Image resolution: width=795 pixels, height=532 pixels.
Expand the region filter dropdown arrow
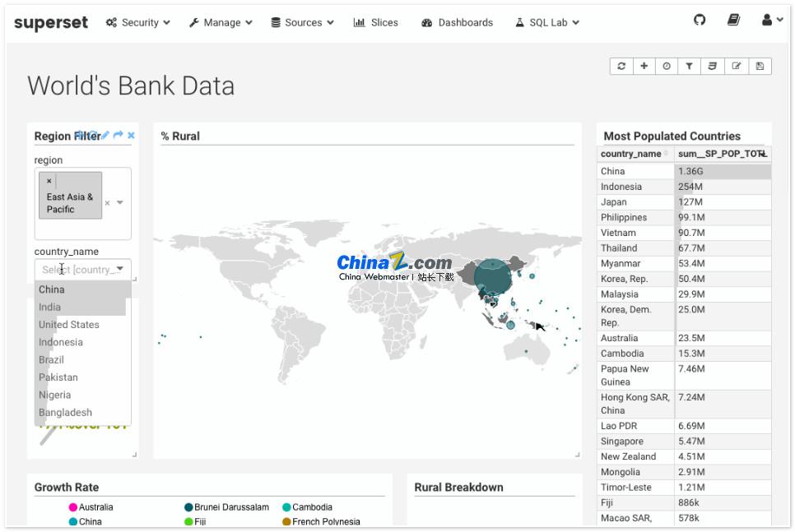point(120,203)
